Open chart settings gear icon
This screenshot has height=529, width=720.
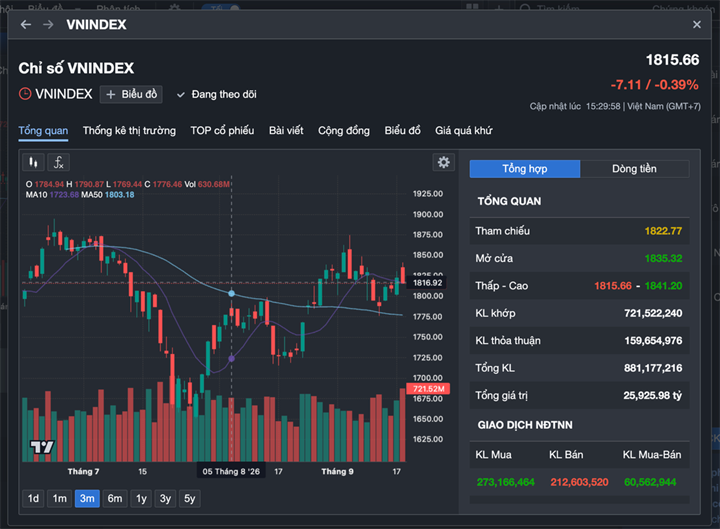444,162
